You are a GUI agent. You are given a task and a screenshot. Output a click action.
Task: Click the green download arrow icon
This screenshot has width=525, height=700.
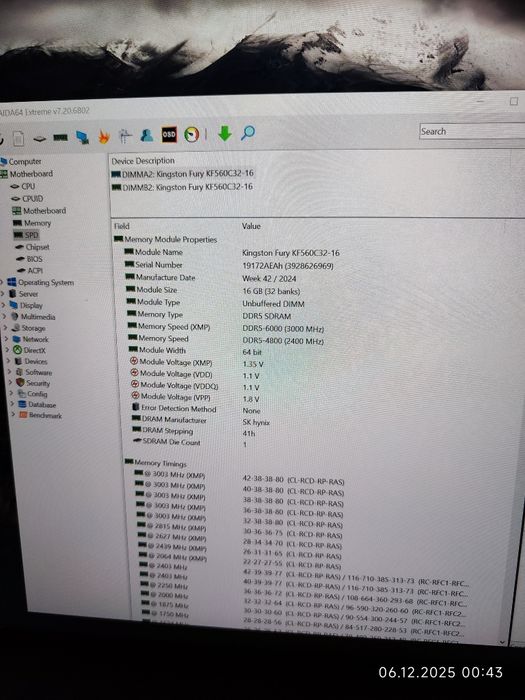pos(225,133)
